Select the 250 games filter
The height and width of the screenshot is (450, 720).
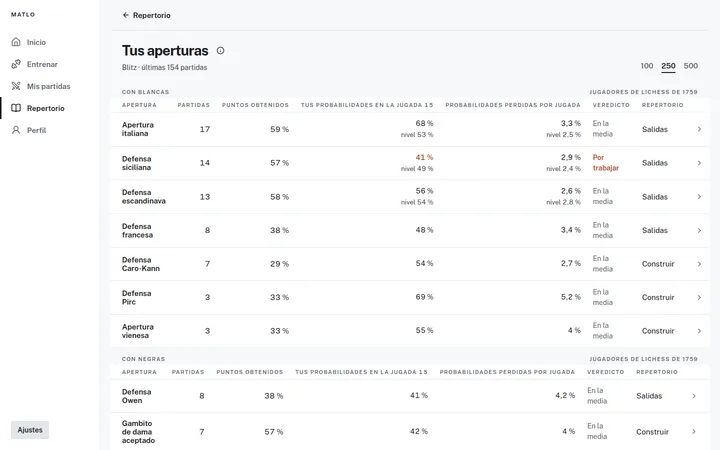coord(668,66)
